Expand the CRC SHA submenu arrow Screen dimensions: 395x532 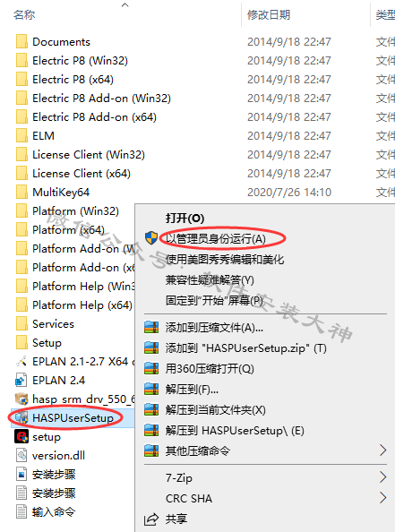(382, 498)
